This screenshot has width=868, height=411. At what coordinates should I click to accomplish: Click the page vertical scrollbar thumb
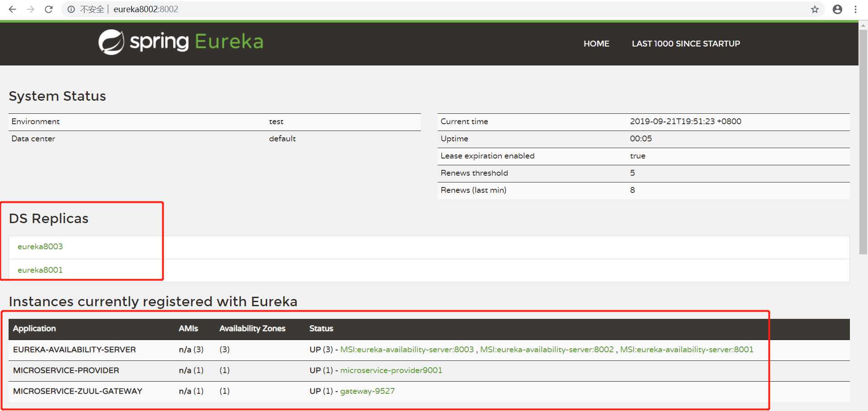(863, 142)
